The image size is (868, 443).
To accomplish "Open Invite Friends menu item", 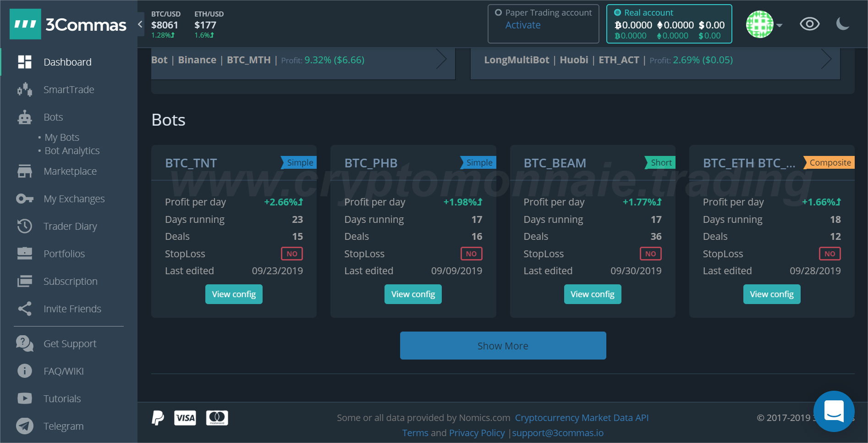I will (x=72, y=309).
